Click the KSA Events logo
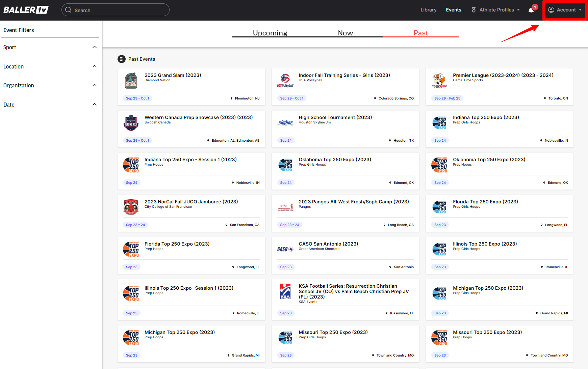Screen dimensions: 588x369 tap(285, 291)
